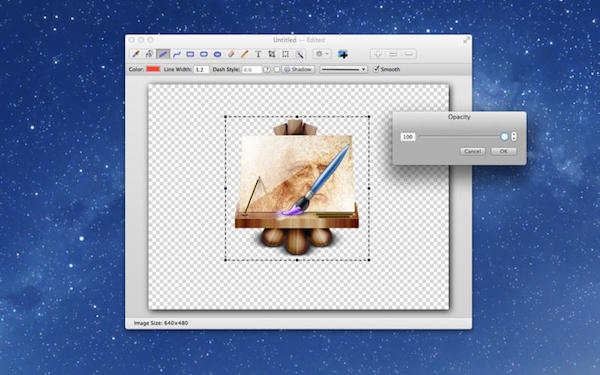Image resolution: width=600 pixels, height=375 pixels.
Task: Click the Opacity stepper arrows
Action: pyautogui.click(x=514, y=137)
